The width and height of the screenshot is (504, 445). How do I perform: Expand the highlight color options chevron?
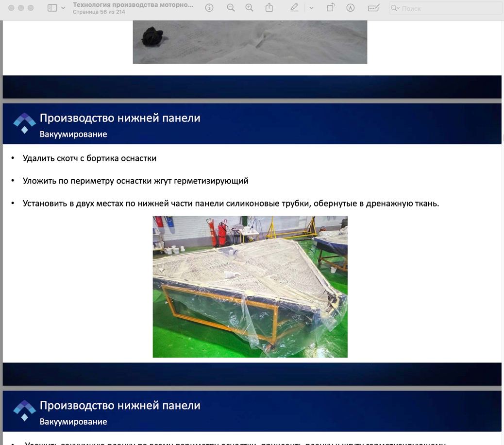tap(311, 8)
